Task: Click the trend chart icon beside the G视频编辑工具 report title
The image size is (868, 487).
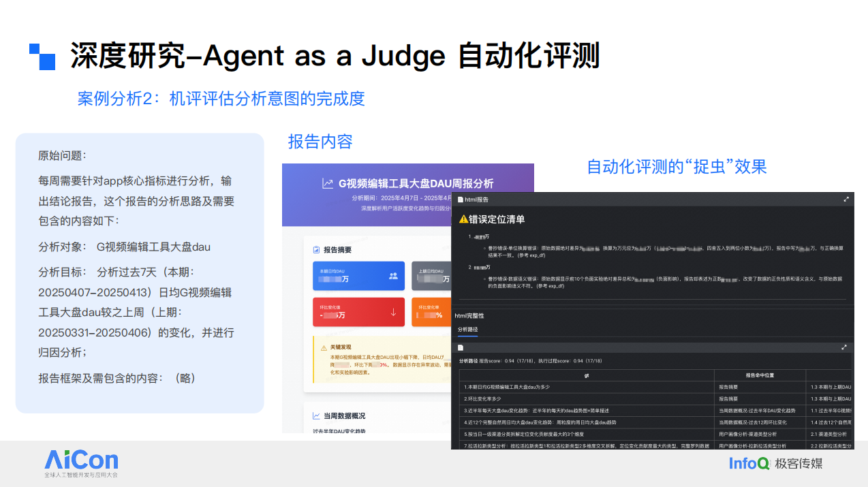Action: point(328,183)
